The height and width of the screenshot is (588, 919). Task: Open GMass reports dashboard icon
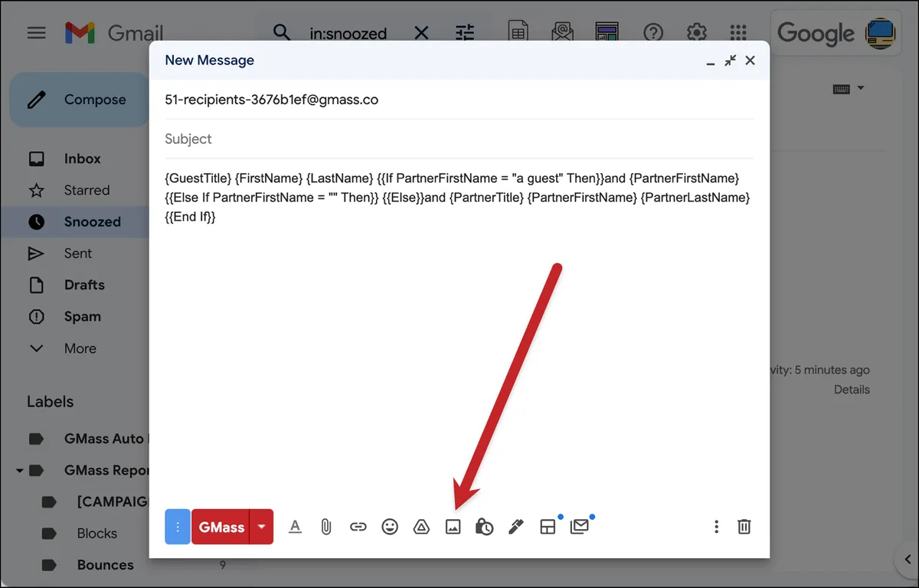click(607, 32)
